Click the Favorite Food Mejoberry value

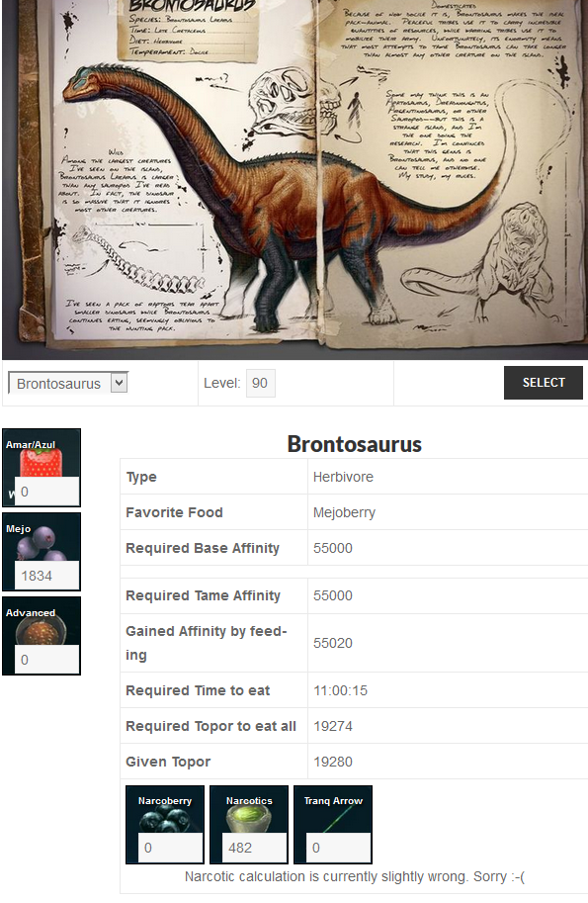pyautogui.click(x=344, y=512)
